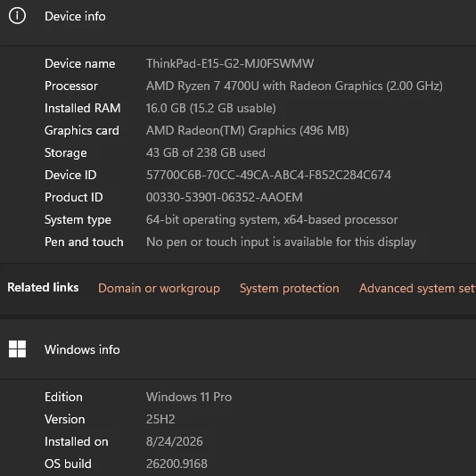Click the Windows logo icon

(x=17, y=349)
